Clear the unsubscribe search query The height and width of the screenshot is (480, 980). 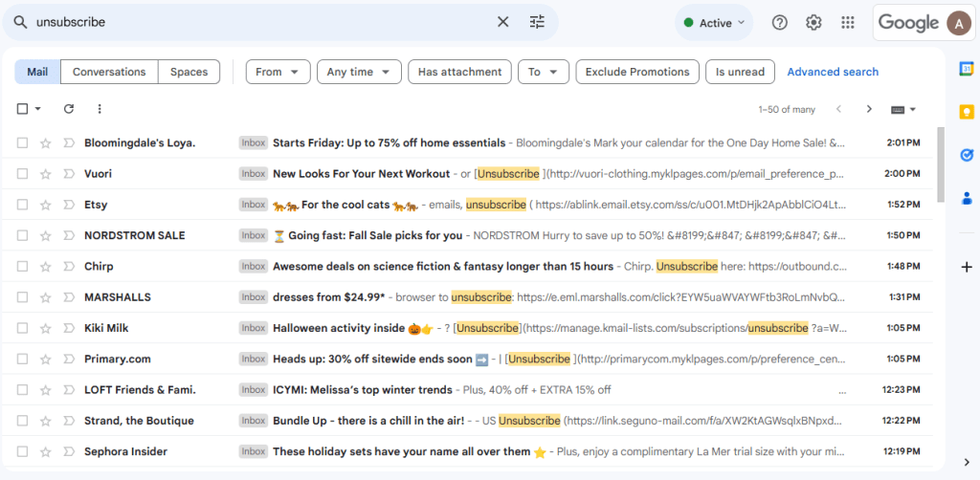tap(502, 22)
